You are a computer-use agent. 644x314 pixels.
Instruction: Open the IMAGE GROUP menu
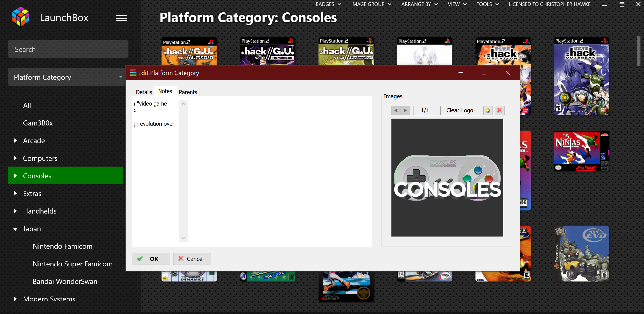pos(371,4)
